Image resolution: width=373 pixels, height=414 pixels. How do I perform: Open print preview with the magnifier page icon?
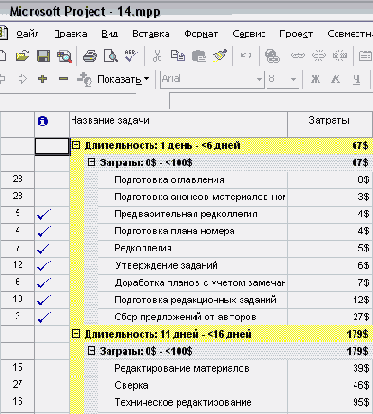(111, 56)
